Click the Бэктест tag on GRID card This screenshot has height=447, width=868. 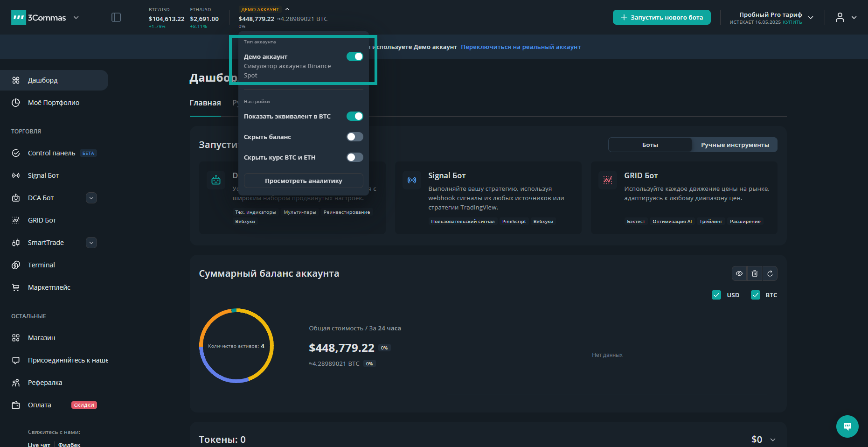636,221
